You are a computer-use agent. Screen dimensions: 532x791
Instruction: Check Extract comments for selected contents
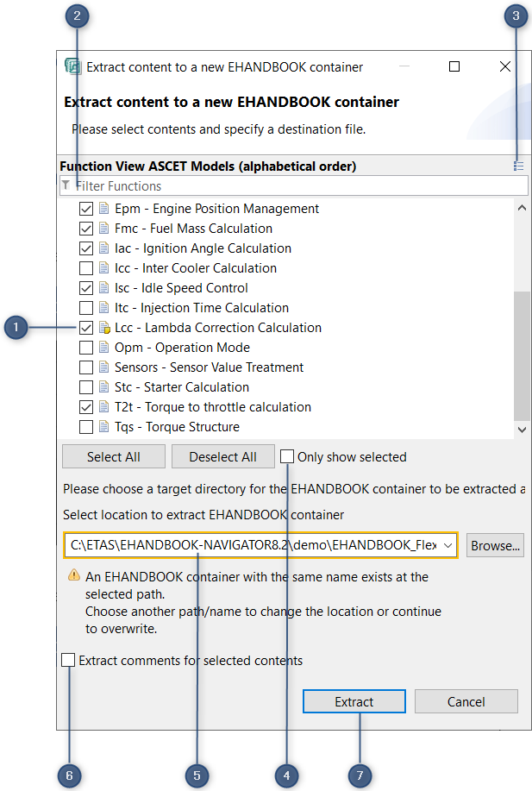click(67, 660)
